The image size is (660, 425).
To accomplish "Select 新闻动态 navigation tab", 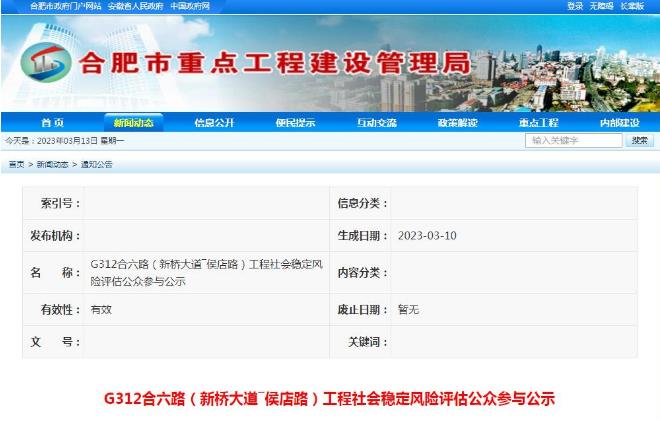I will pyautogui.click(x=134, y=122).
